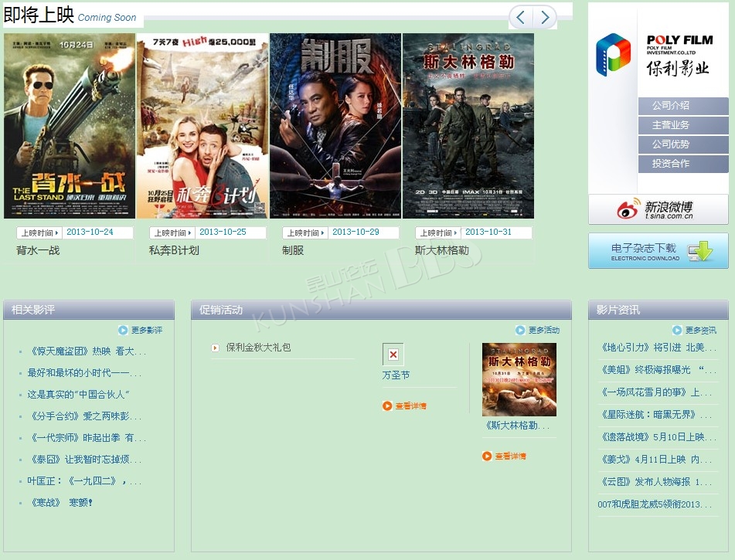The image size is (735, 560).
Task: Click the 斯大林格勒 title under its poster
Action: [442, 251]
